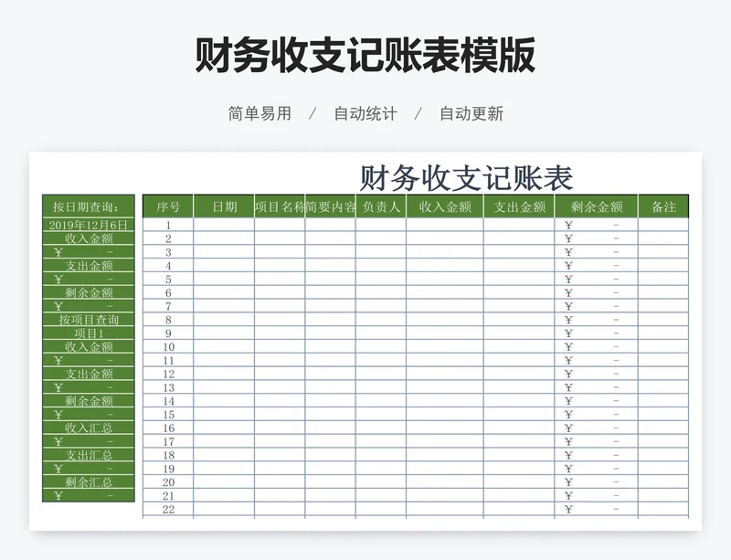The width and height of the screenshot is (731, 560).
Task: Click 收入金额 cell in row 3
Action: click(445, 252)
